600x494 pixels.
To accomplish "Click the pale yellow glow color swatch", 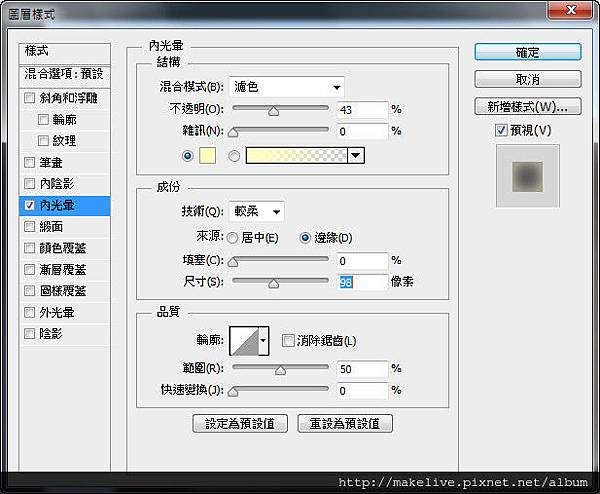I will point(207,156).
